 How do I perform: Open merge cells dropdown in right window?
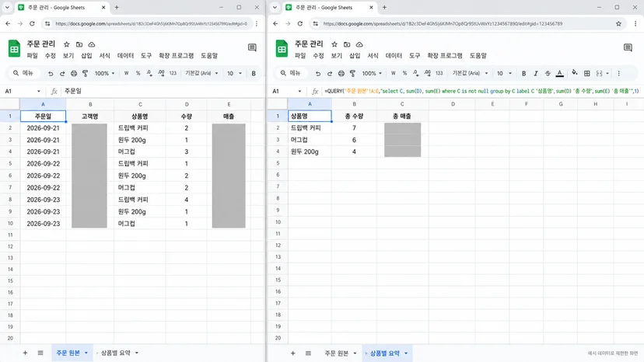click(602, 74)
